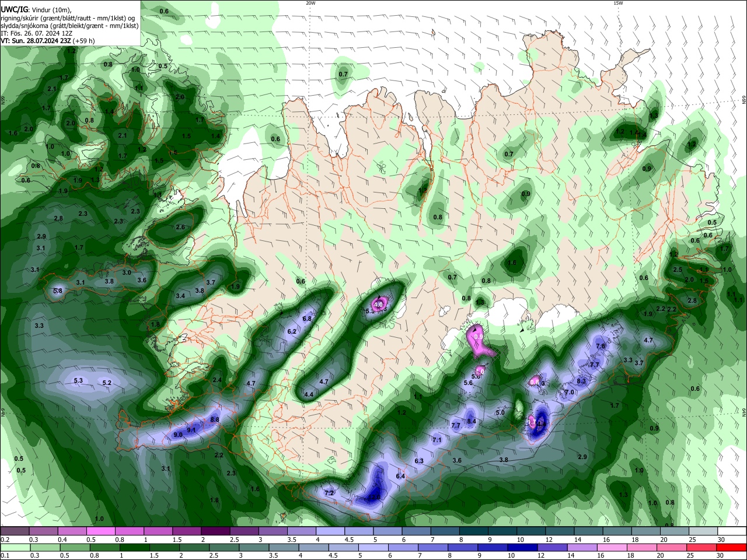Click the 2.5 value on the east coast
Screen dimensions: 747x560
point(678,269)
